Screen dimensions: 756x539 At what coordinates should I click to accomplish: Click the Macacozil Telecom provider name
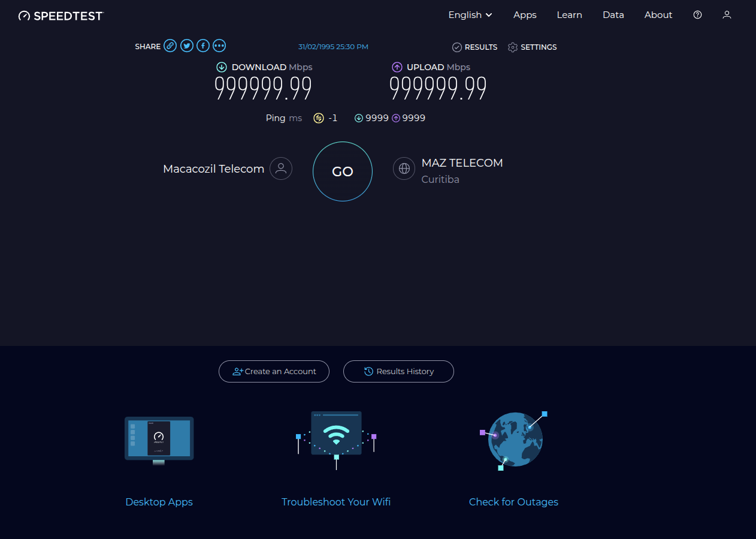(x=213, y=169)
